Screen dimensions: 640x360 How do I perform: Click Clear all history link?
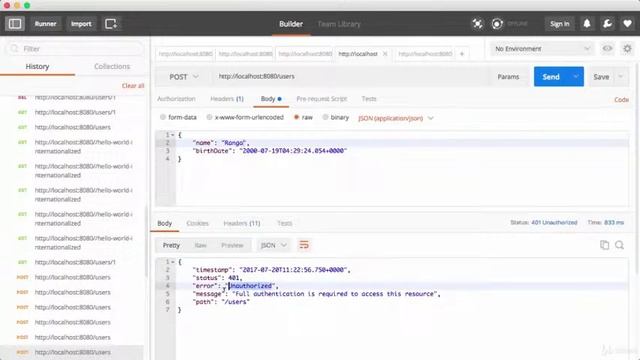(133, 86)
